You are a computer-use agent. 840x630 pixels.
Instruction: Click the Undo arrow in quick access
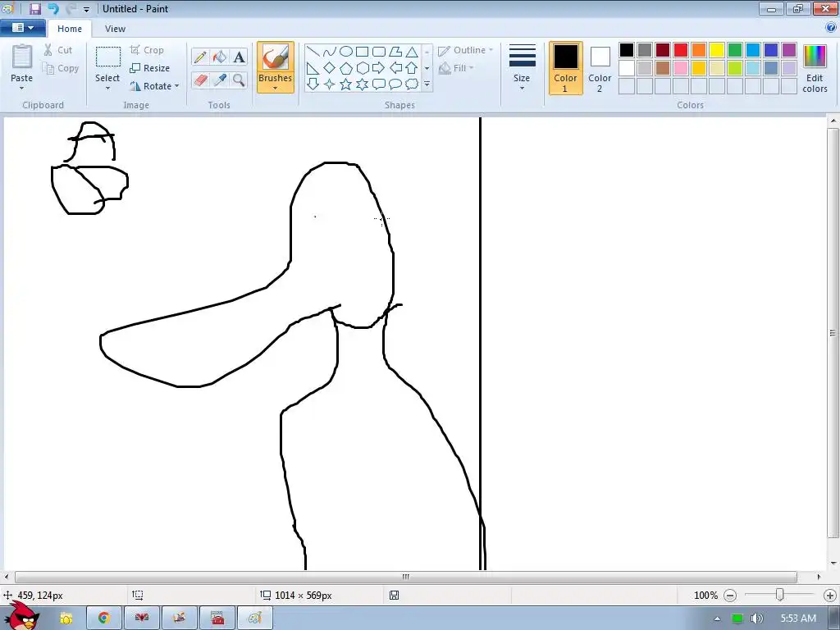53,8
